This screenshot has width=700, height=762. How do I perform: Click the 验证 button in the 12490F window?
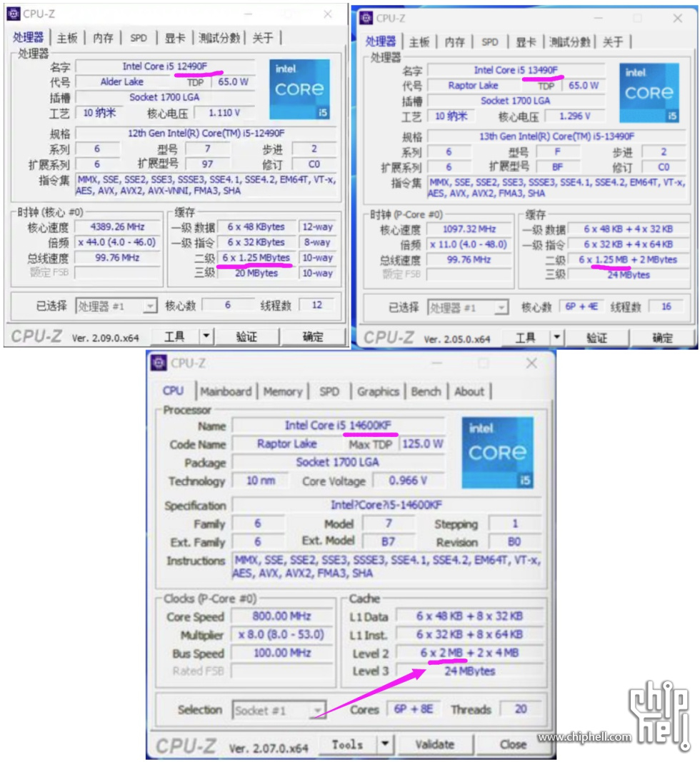point(247,336)
